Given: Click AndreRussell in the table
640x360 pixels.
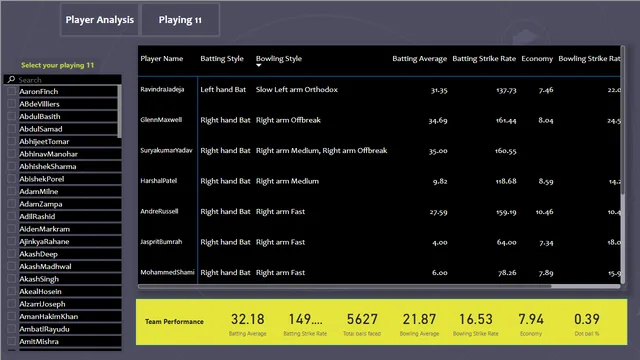Looking at the screenshot, I should [x=159, y=211].
